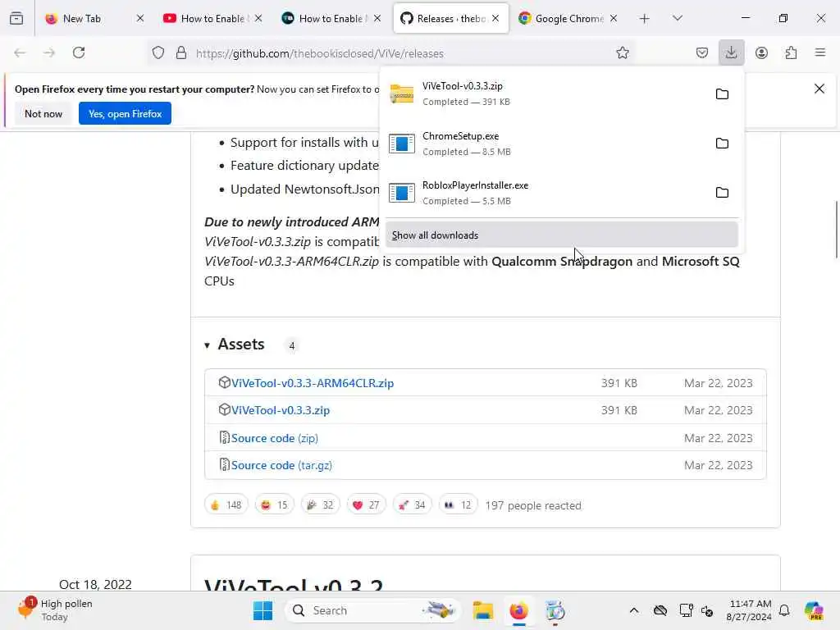Screen dimensions: 840x630
Task: Open File Explorer from taskbar
Action: (482, 610)
